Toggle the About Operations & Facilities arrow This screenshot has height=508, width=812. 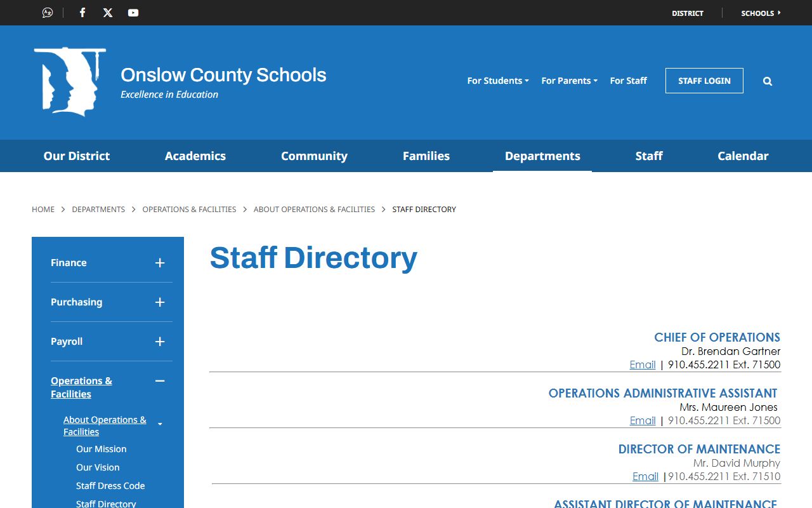(160, 424)
